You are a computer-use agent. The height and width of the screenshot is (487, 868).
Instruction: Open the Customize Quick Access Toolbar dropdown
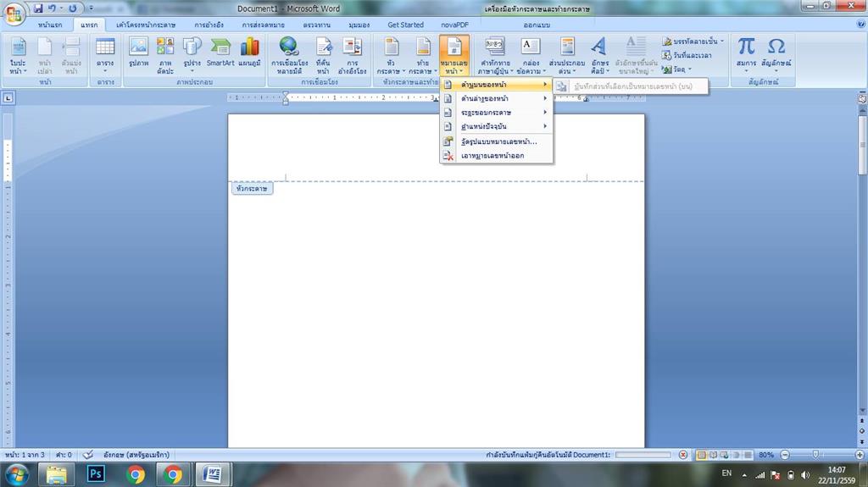[92, 8]
